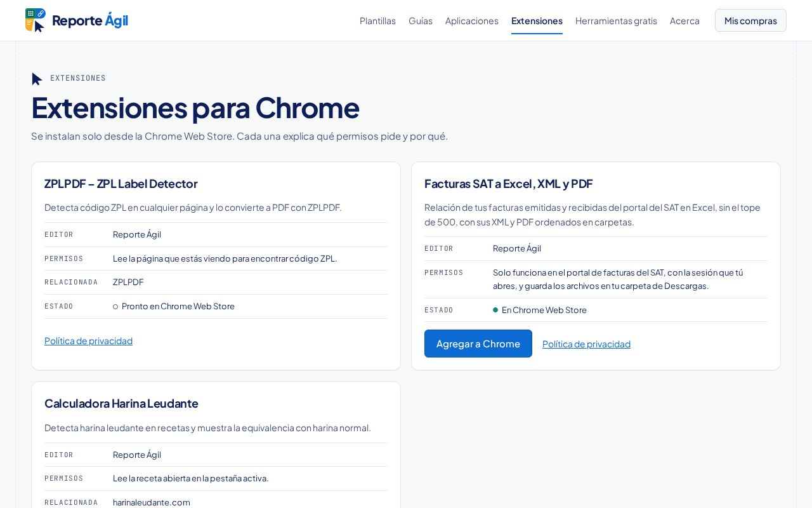Click the hollow status circle before Pronto
This screenshot has height=508, width=812.
115,307
